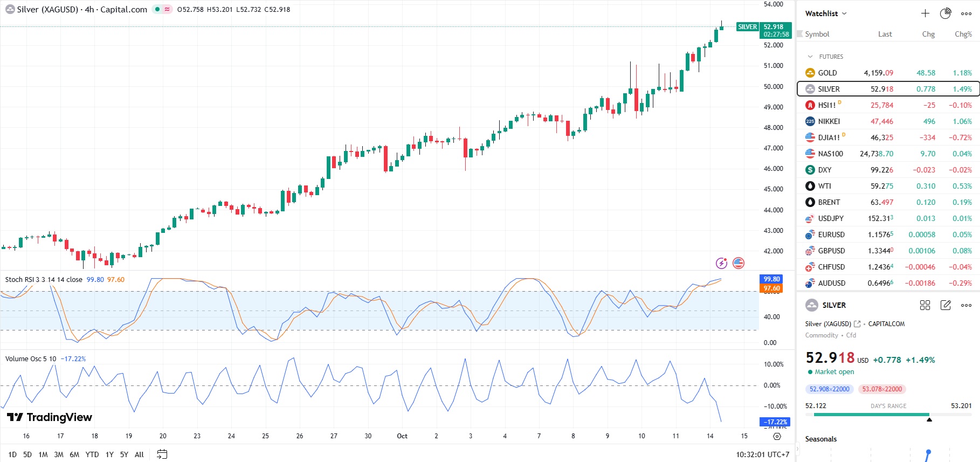
Task: Toggle the pink approximately-equal data indicator
Action: point(167,9)
